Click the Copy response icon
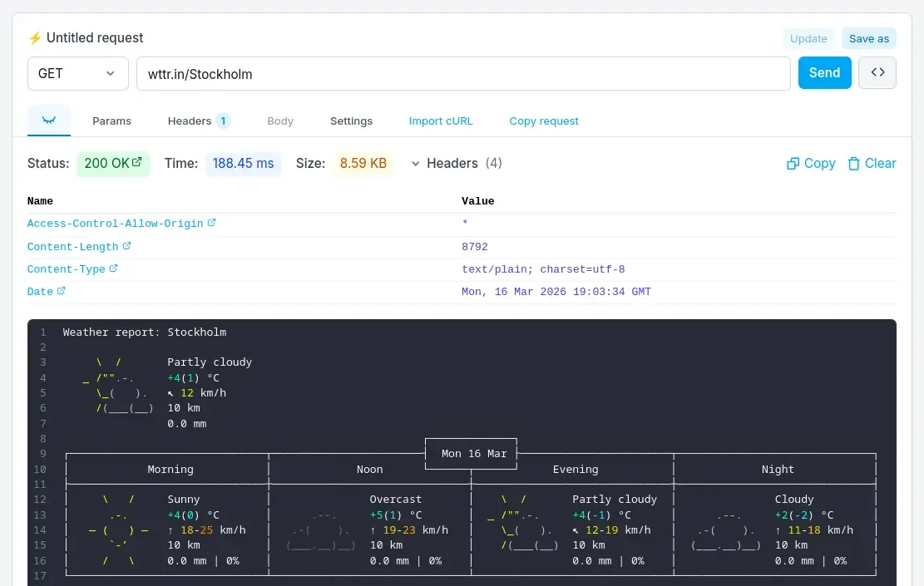924x586 pixels. [x=793, y=164]
